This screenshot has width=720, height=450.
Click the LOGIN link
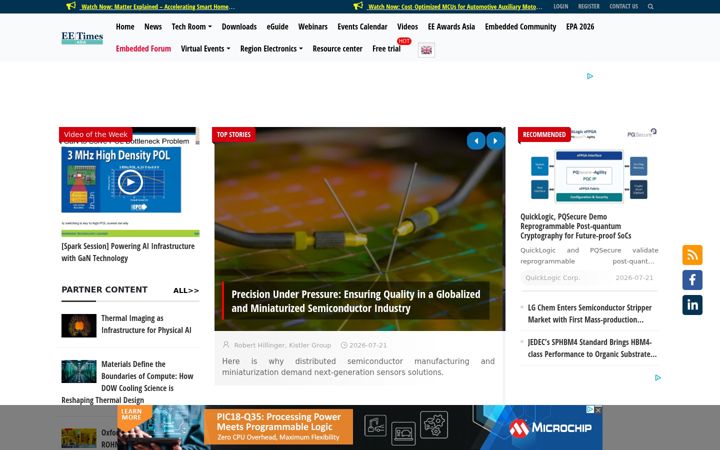click(x=561, y=6)
